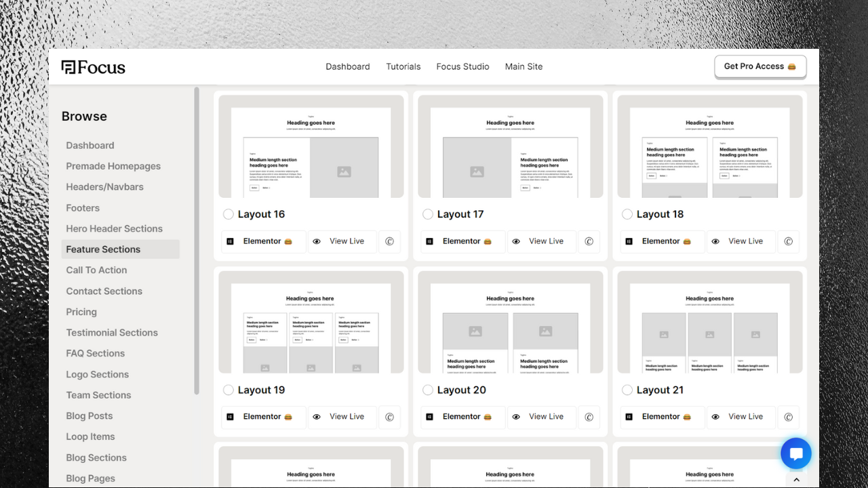The height and width of the screenshot is (488, 868).
Task: Open Footers in the sidebar
Action: pos(83,208)
